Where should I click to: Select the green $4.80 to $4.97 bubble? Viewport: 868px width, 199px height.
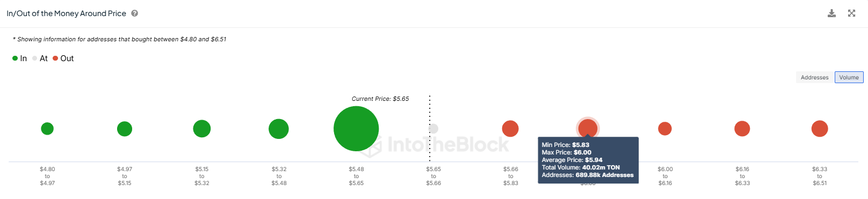coord(47,129)
